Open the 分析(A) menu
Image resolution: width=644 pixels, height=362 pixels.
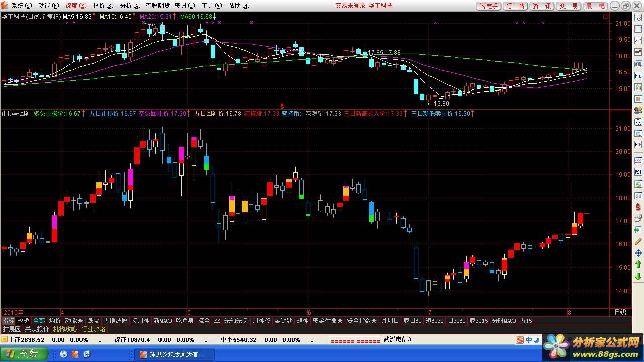129,6
